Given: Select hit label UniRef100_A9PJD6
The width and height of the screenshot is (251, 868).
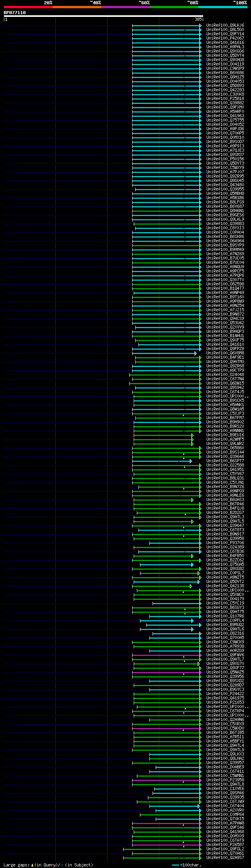Looking at the screenshot, I should (225, 129).
